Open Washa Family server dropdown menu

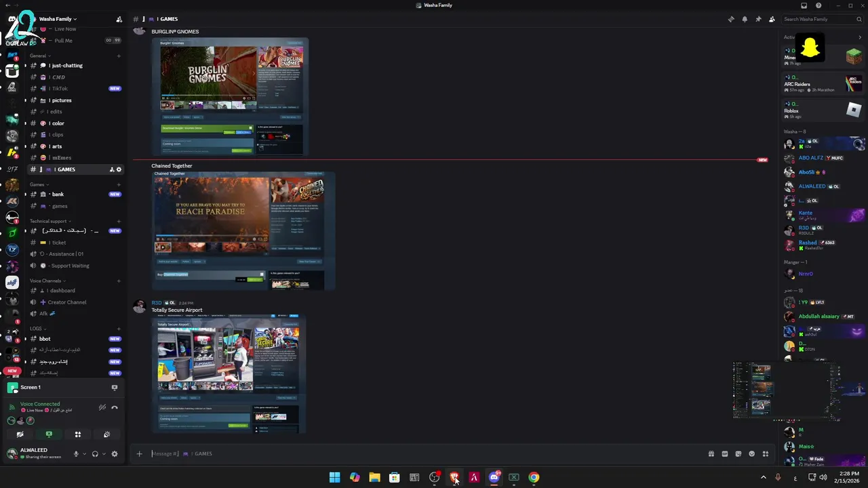(58, 19)
